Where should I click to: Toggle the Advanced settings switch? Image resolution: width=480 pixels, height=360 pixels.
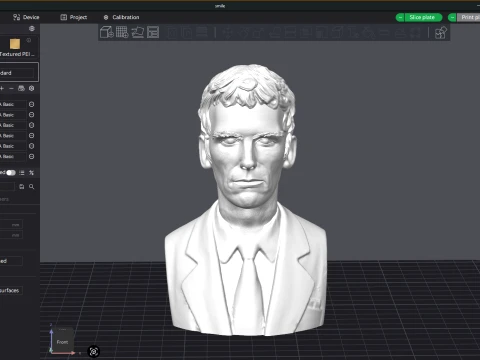coord(11,173)
